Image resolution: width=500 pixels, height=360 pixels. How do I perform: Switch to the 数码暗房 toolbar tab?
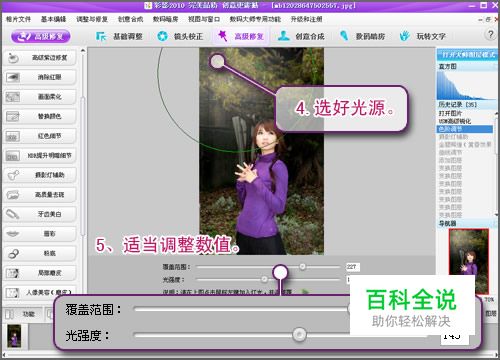362,36
